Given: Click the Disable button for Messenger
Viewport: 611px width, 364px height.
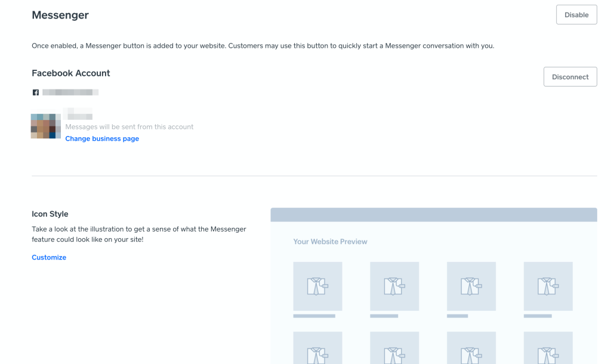Looking at the screenshot, I should click(576, 15).
